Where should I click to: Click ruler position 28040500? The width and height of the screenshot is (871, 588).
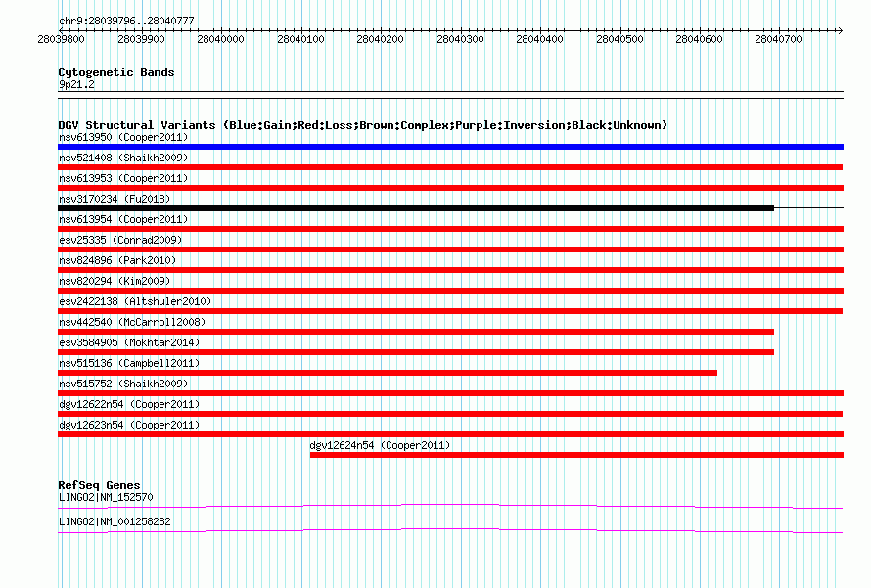pos(619,39)
